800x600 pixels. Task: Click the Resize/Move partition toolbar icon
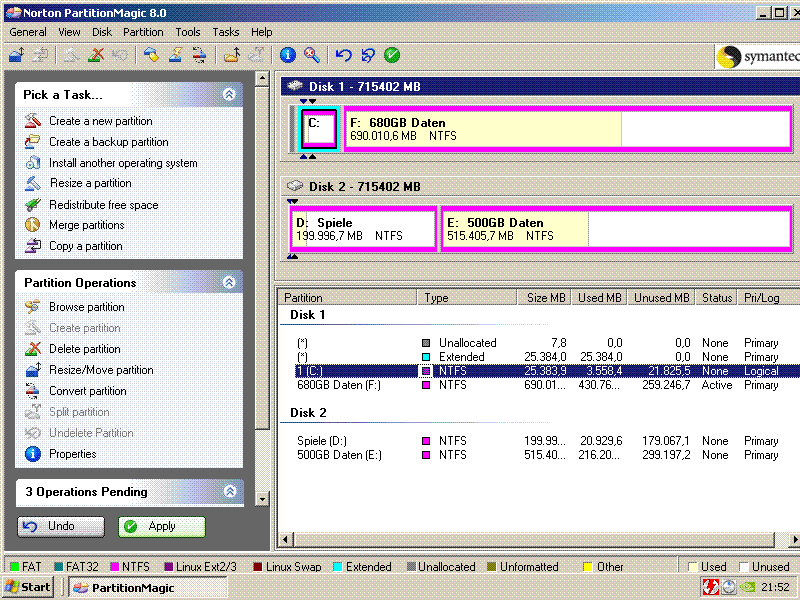tap(17, 55)
